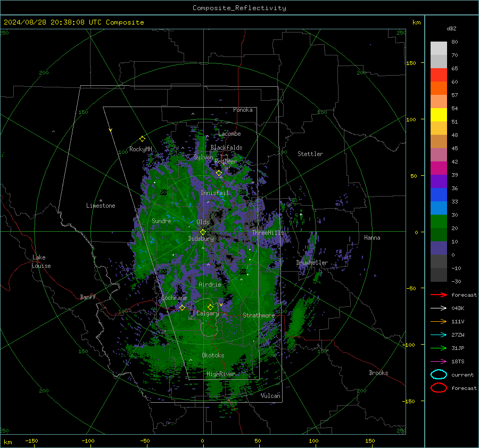Select the Sundre label
Image resolution: width=479 pixels, height=448 pixels.
tap(161, 221)
